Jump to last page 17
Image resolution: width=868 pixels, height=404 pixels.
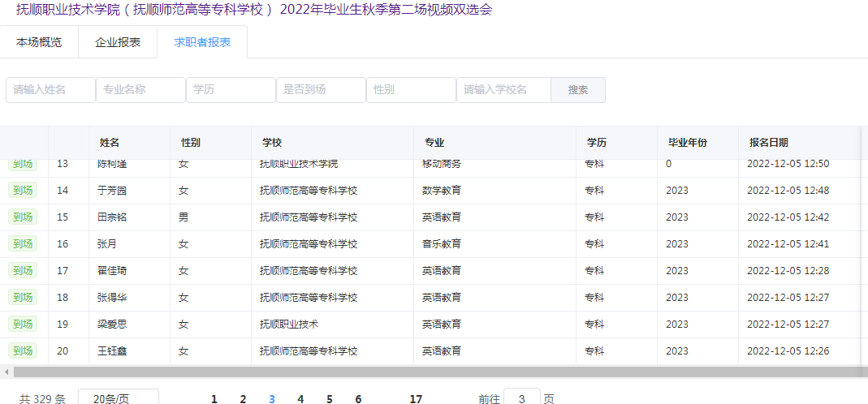click(416, 398)
